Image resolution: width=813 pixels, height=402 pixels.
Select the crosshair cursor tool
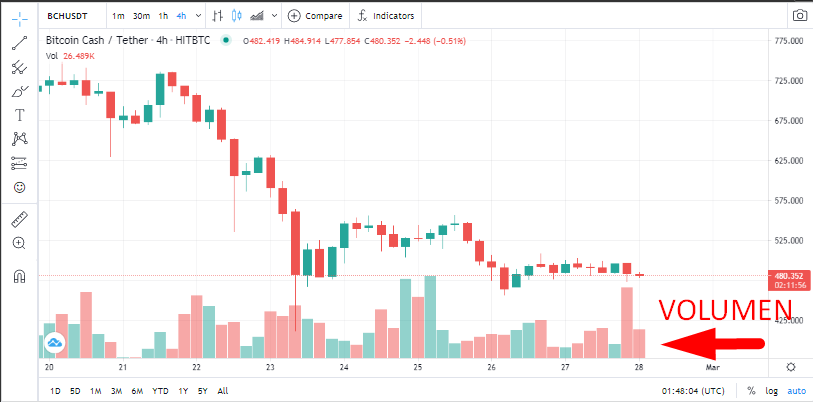click(x=20, y=20)
